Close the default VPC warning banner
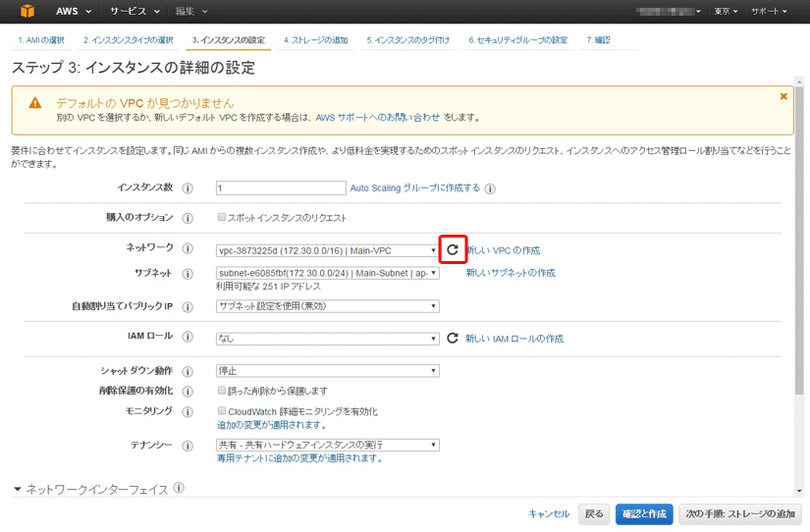Image resolution: width=810 pixels, height=532 pixels. 783,96
